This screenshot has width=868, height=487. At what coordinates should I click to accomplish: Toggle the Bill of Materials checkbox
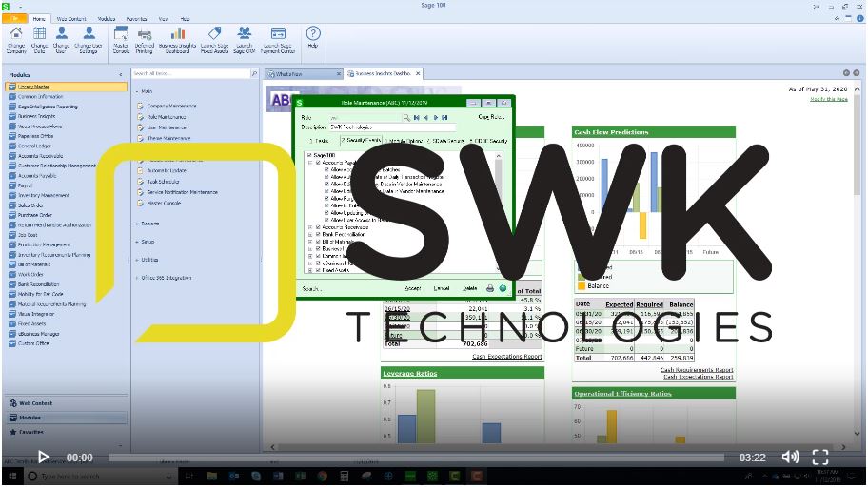pos(318,242)
